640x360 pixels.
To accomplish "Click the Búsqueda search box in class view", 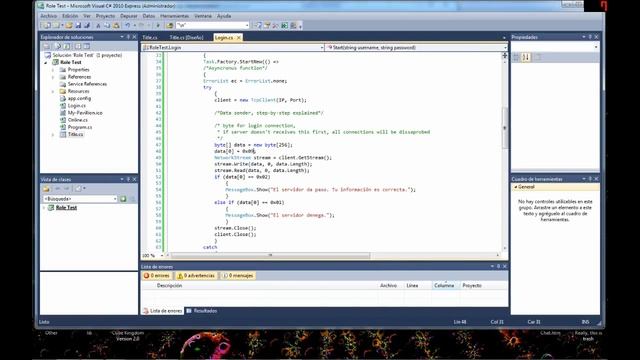I will pos(80,199).
